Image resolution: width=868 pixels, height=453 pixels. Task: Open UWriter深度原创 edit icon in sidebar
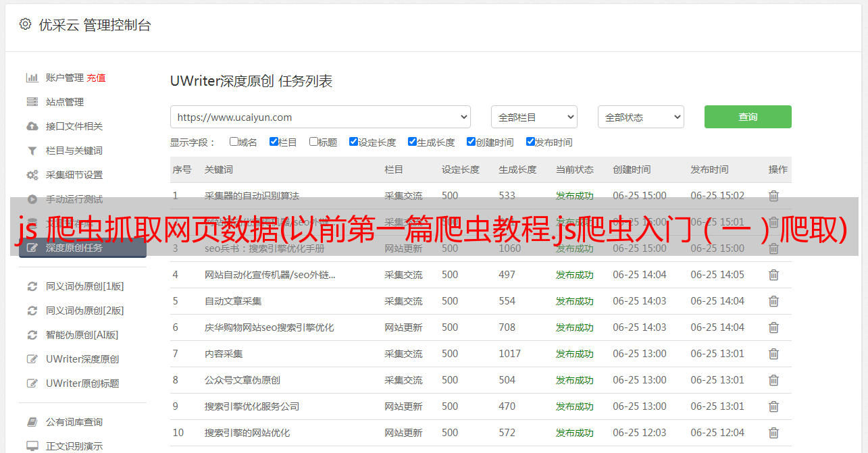(32, 359)
